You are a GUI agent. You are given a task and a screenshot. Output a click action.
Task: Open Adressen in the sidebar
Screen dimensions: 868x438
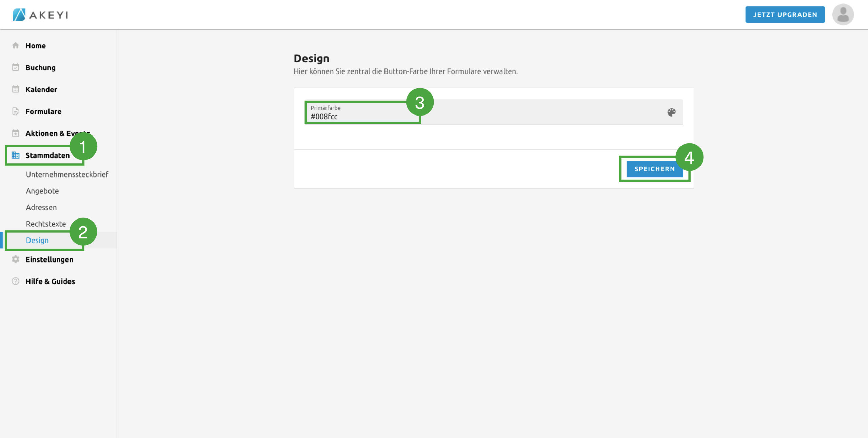41,207
